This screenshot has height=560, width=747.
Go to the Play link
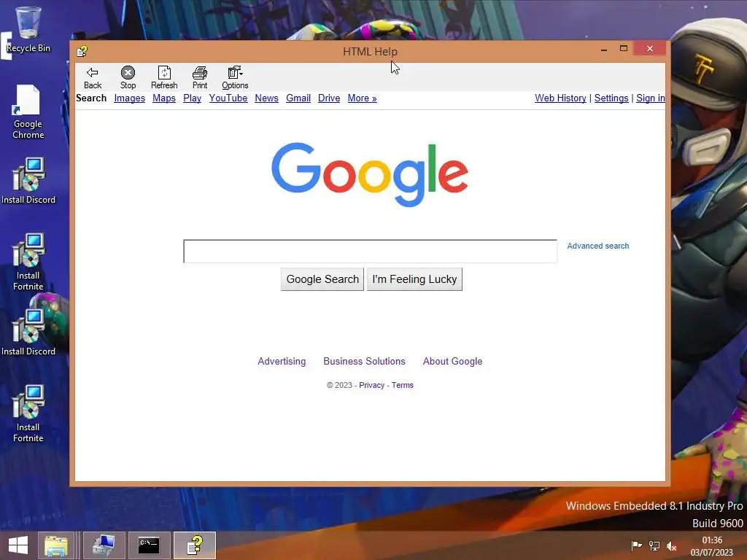pos(192,98)
